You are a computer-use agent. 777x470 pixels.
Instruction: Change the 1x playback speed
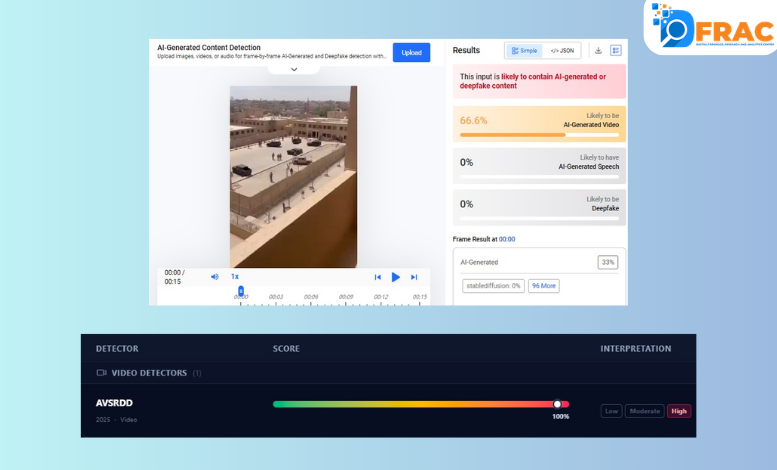tap(235, 277)
